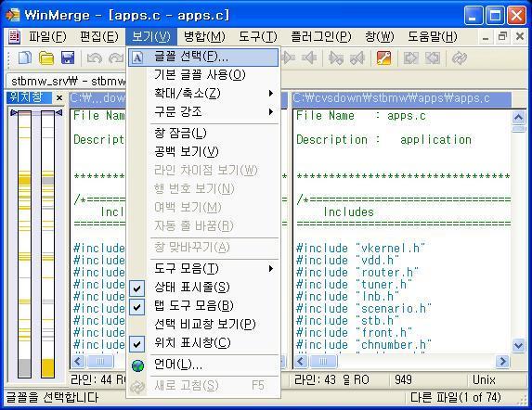The height and width of the screenshot is (410, 532).
Task: Toggle 탭 도구 모음(B) checkmark
Action: (x=136, y=307)
